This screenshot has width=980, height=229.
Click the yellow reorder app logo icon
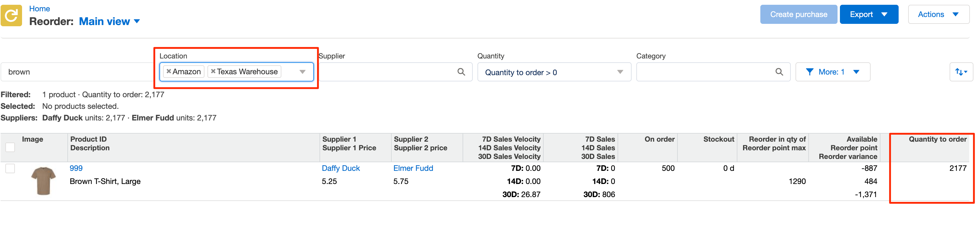click(11, 16)
